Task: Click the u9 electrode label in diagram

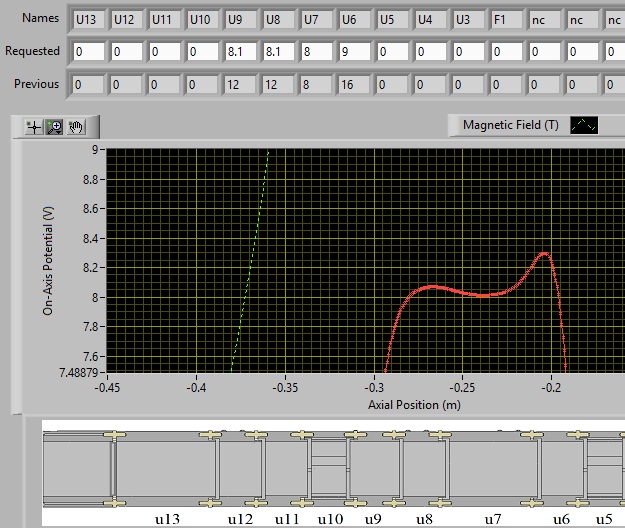Action: coord(373,519)
